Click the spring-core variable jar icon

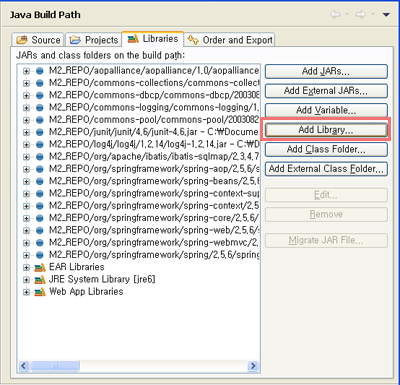pyautogui.click(x=40, y=218)
